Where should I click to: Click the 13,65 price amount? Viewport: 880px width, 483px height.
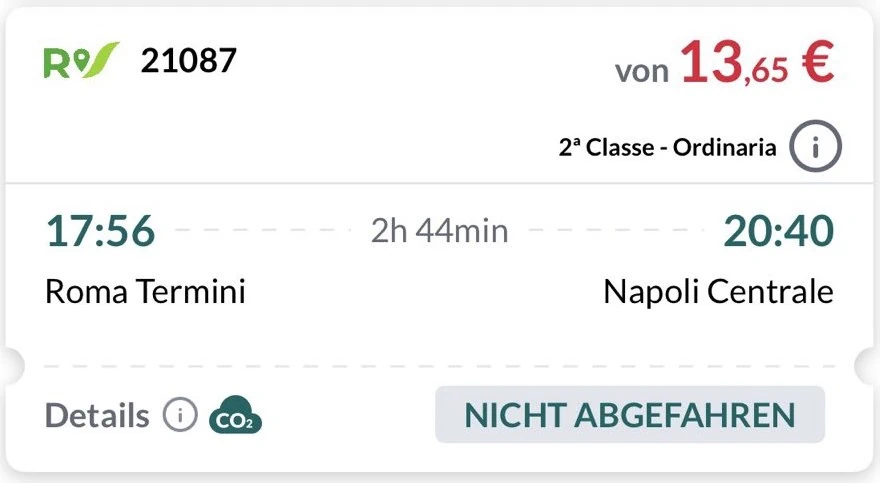(x=735, y=65)
